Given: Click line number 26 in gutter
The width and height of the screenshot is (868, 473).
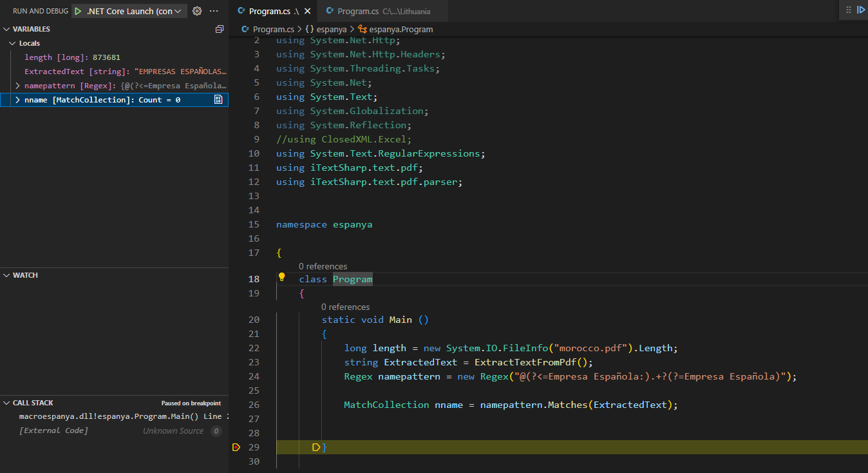Looking at the screenshot, I should [x=254, y=405].
